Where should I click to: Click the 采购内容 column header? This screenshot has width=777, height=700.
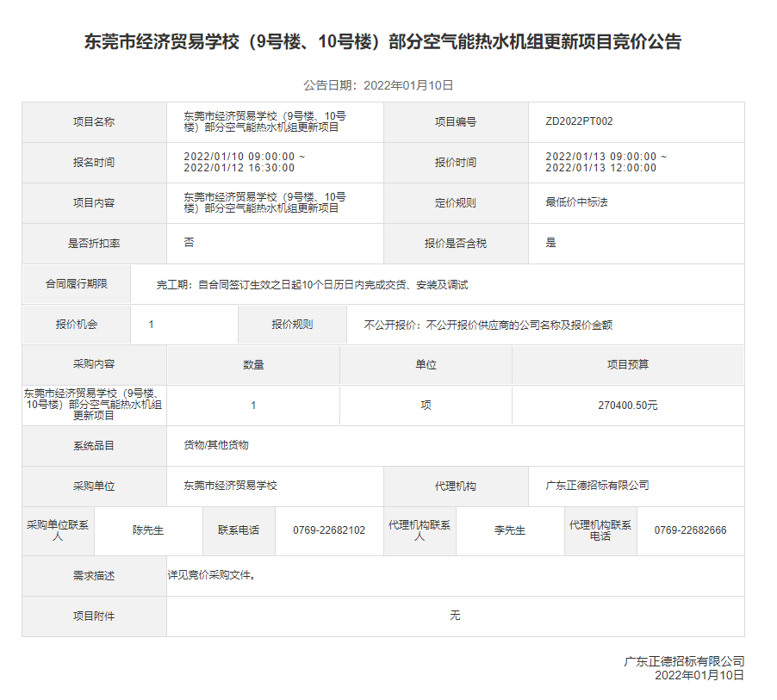[94, 364]
